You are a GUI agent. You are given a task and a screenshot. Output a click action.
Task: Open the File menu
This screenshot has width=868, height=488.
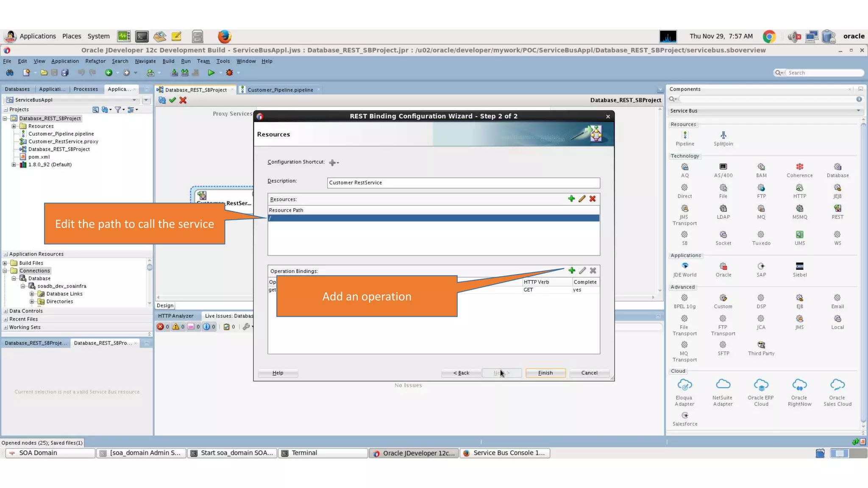point(7,61)
